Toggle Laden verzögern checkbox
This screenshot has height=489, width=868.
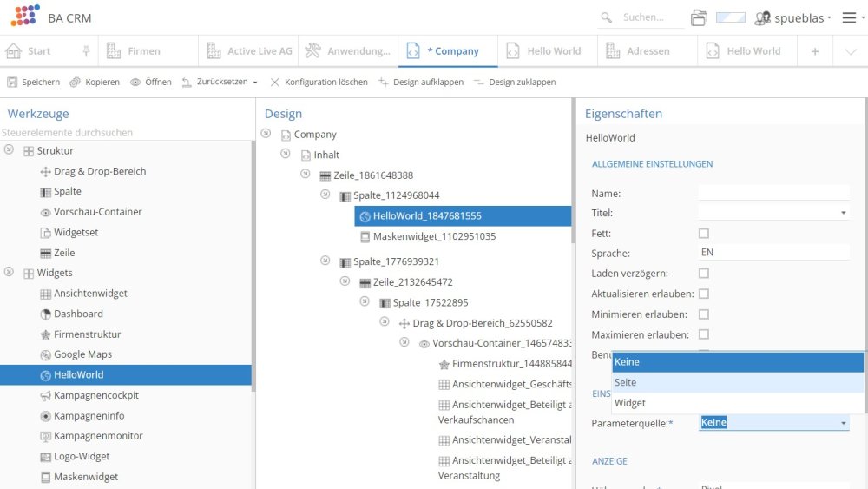click(x=704, y=274)
